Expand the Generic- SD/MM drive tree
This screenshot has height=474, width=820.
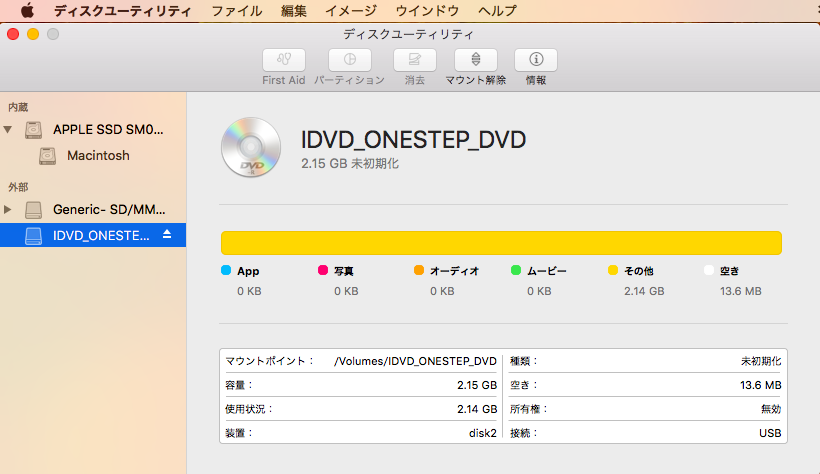point(8,210)
